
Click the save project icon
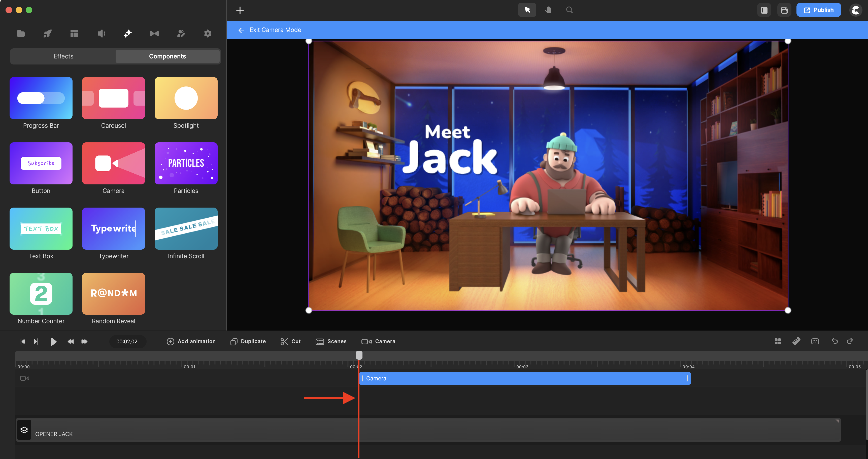pyautogui.click(x=784, y=10)
